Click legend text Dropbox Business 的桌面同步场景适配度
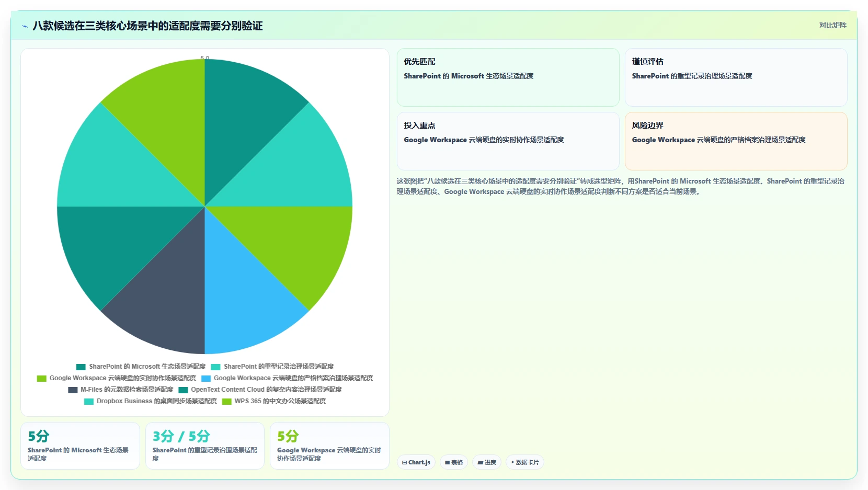Image resolution: width=868 pixels, height=490 pixels. pyautogui.click(x=156, y=401)
